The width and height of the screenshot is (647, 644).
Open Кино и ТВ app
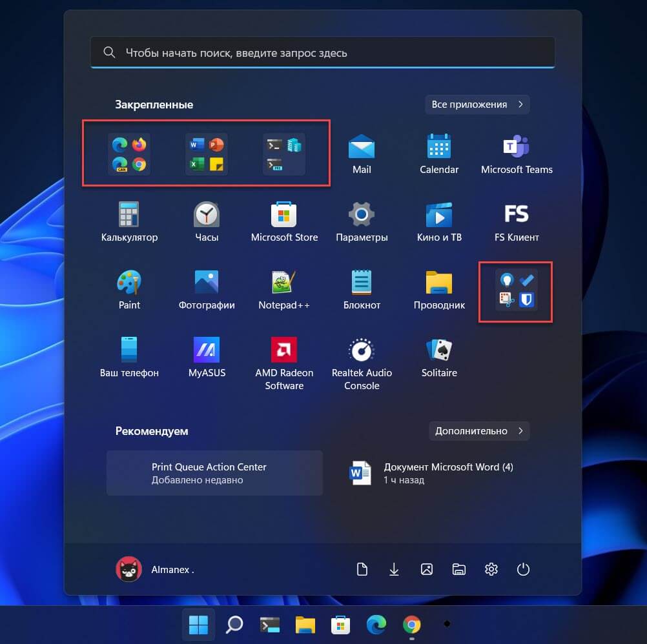[439, 221]
